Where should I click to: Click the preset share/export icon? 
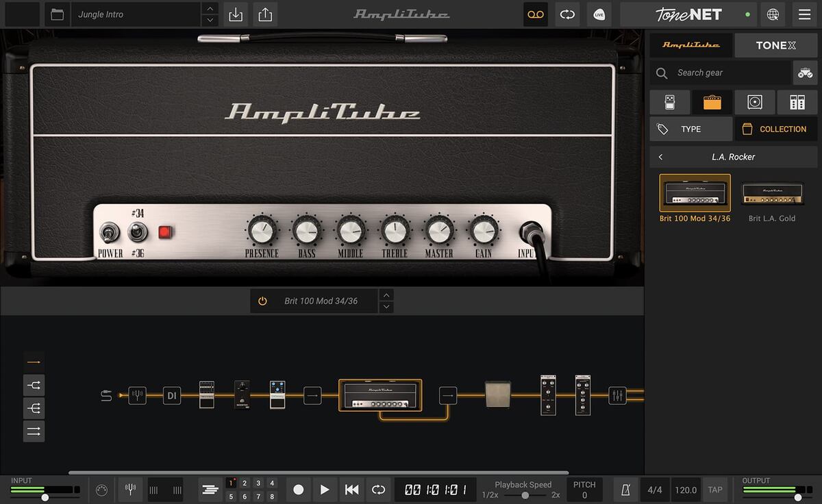point(262,14)
